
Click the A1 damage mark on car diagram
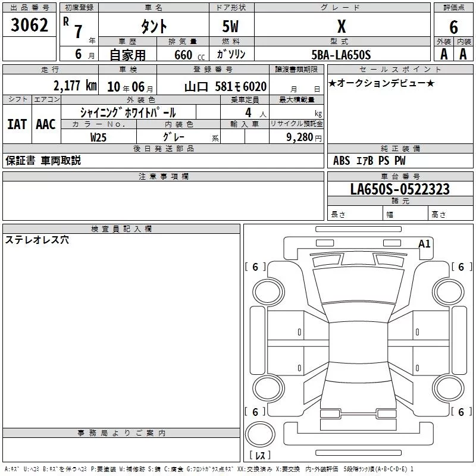[x=424, y=243]
